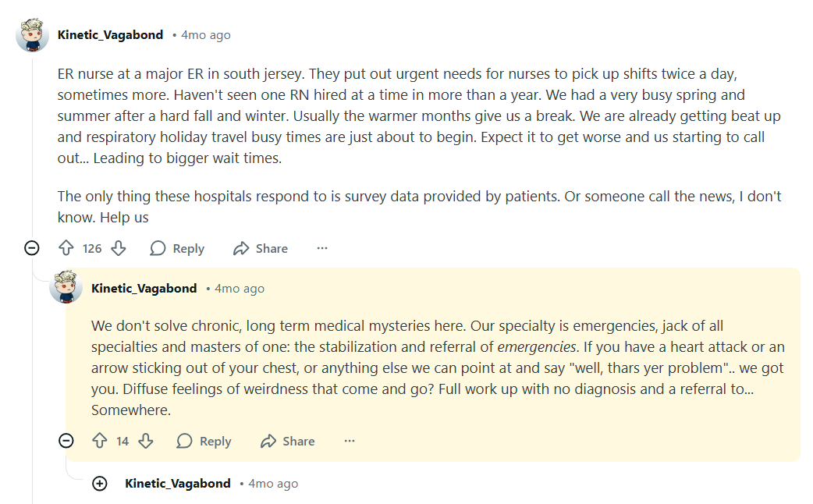Collapse the highlighted reply thread
813x504 pixels.
66,441
